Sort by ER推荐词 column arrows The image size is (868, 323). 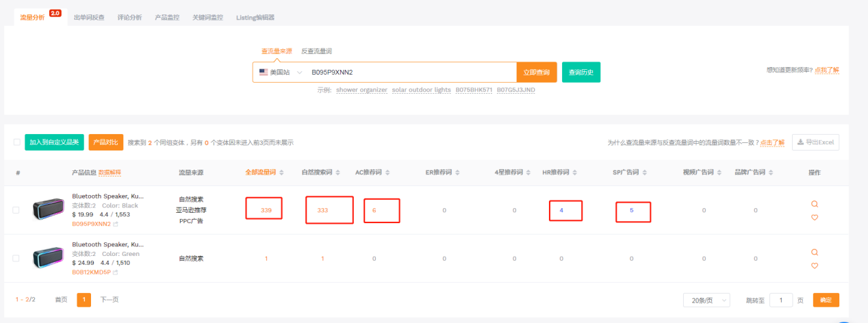coord(457,172)
